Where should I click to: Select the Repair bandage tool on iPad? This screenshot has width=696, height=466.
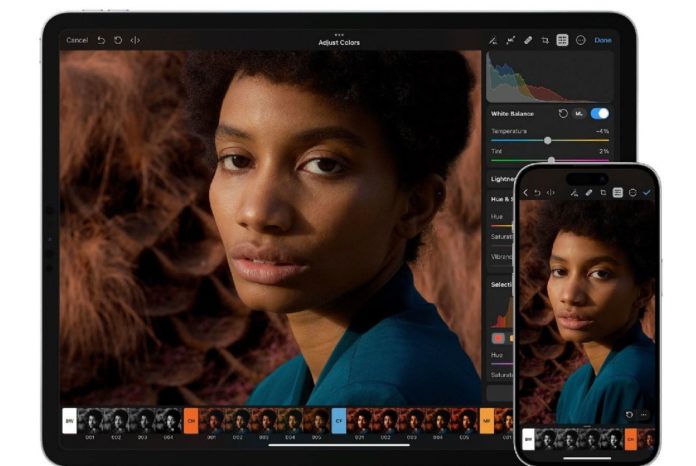pyautogui.click(x=528, y=40)
